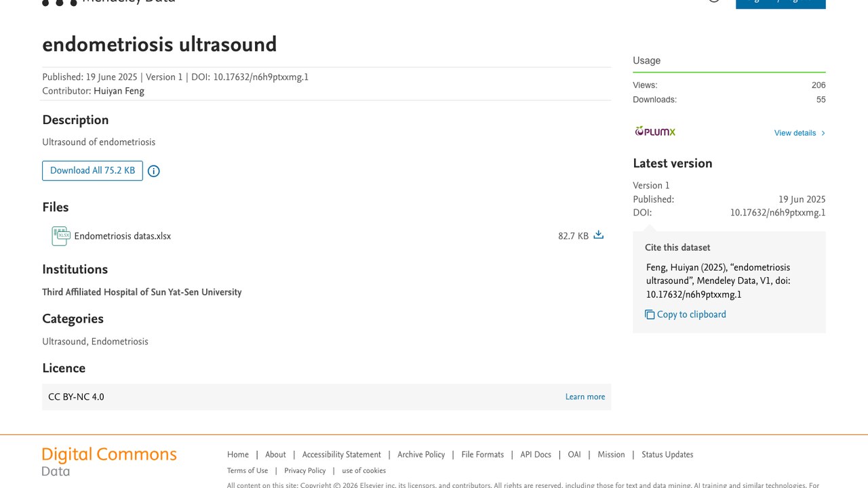Click the Third Affiliated Hospital institution name
The image size is (868, 488).
coord(142,293)
